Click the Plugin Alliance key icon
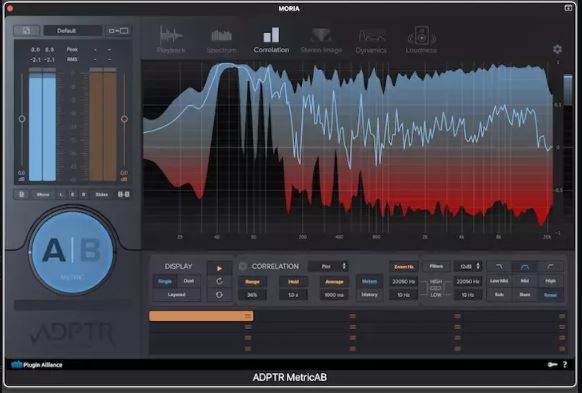The width and height of the screenshot is (582, 393). pyautogui.click(x=552, y=365)
